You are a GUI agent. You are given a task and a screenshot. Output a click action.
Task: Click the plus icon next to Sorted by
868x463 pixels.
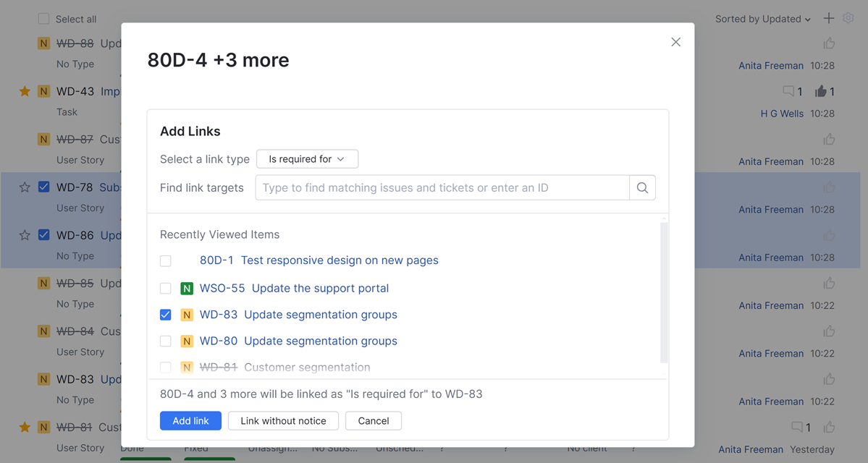coord(829,19)
